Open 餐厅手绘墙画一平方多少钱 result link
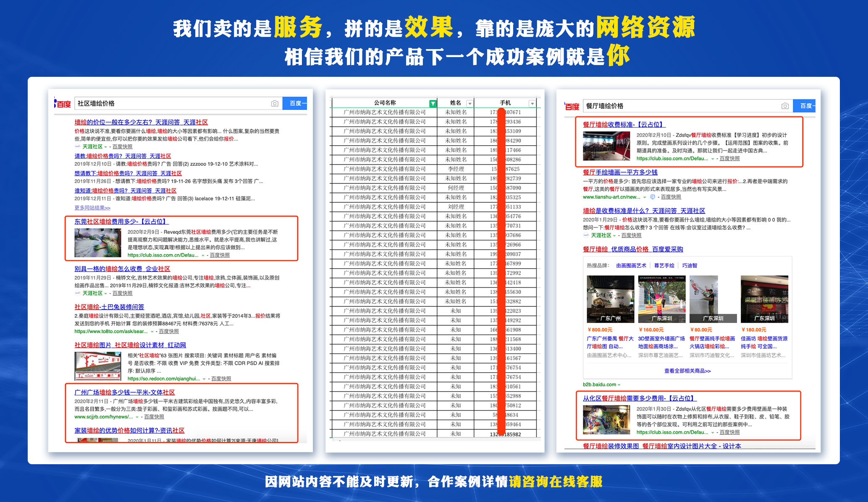Image resolution: width=868 pixels, height=502 pixels. point(620,172)
